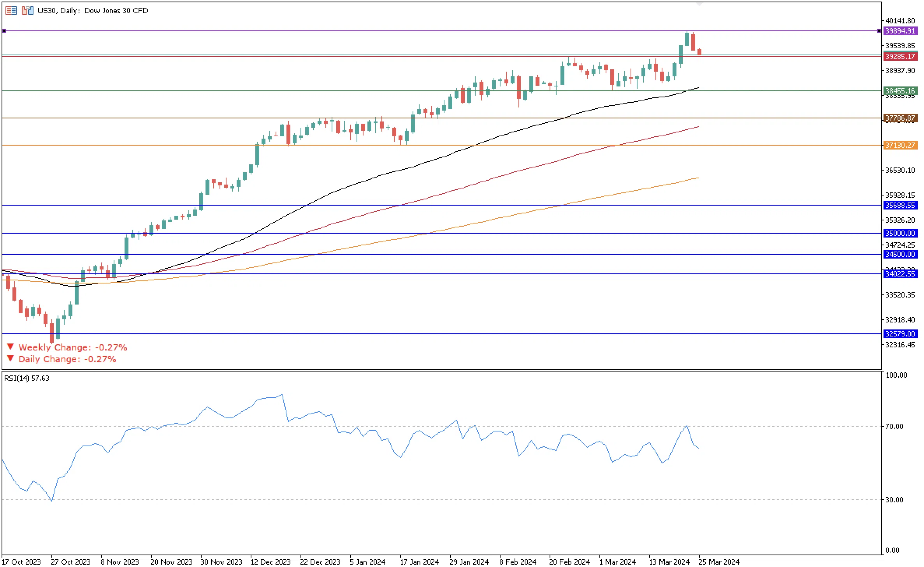Click the RSI 70.00 level label
The image size is (924, 567).
coord(894,426)
